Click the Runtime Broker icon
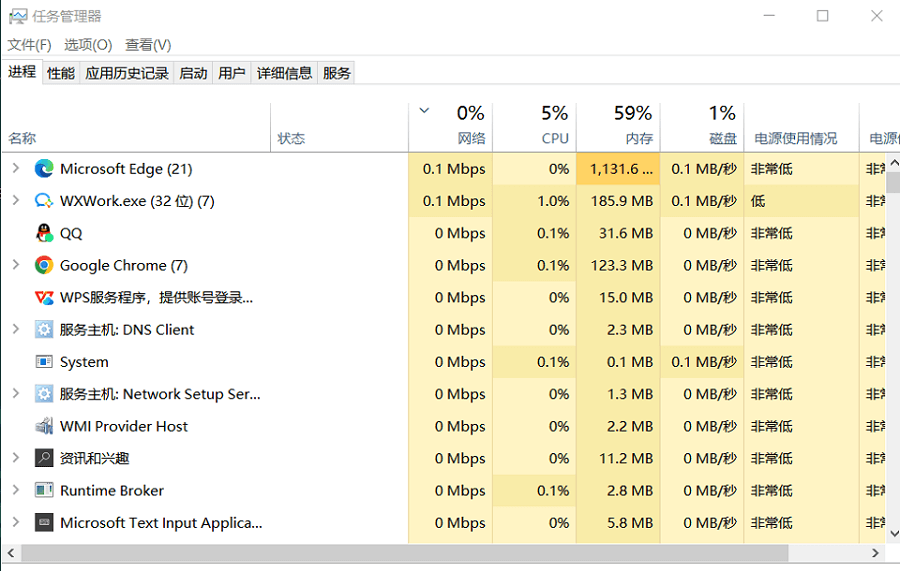The width and height of the screenshot is (900, 571). 44,490
